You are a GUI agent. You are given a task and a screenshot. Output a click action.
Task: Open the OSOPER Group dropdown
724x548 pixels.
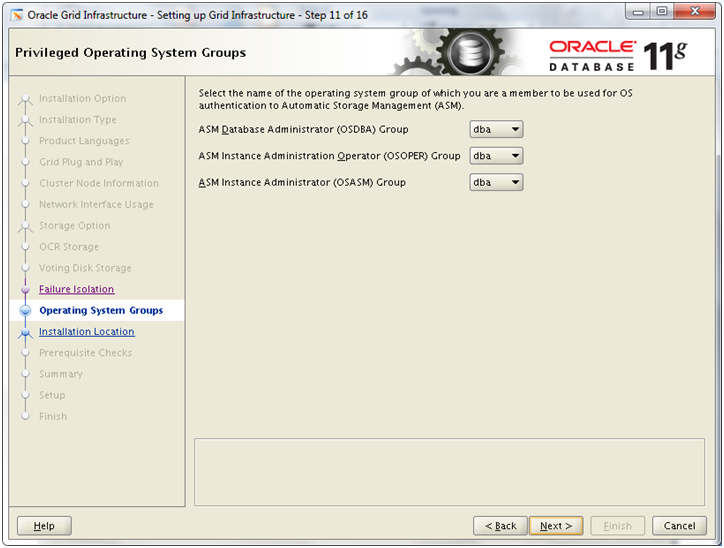coord(496,156)
